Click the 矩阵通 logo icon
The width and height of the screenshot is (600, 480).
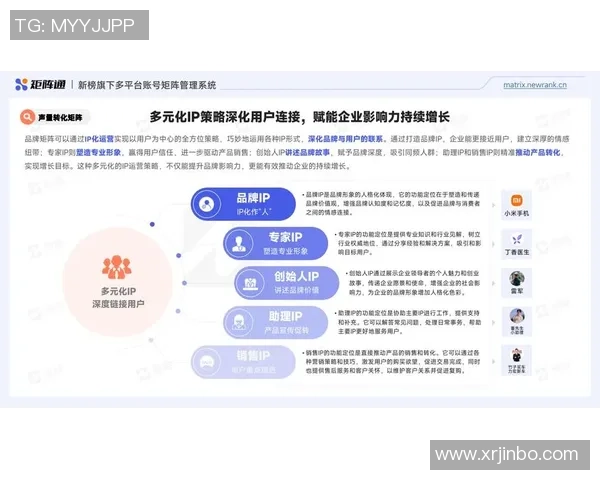click(x=21, y=85)
